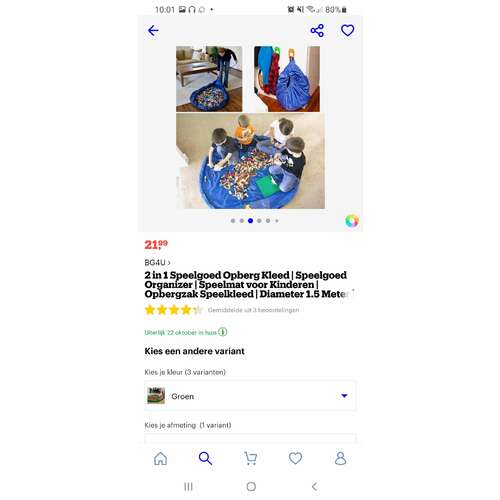Image resolution: width=500 pixels, height=500 pixels.
Task: Expand the Groen color dropdown
Action: click(x=250, y=396)
